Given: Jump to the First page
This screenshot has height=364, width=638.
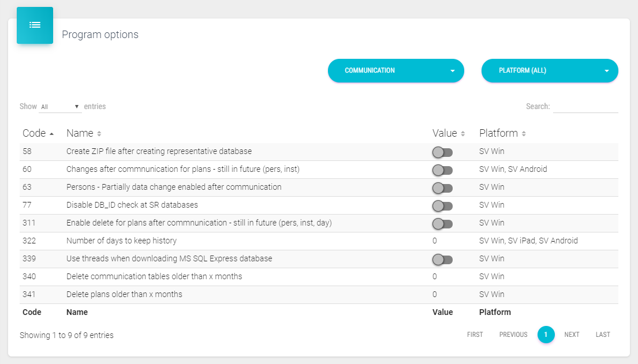Looking at the screenshot, I should point(475,335).
